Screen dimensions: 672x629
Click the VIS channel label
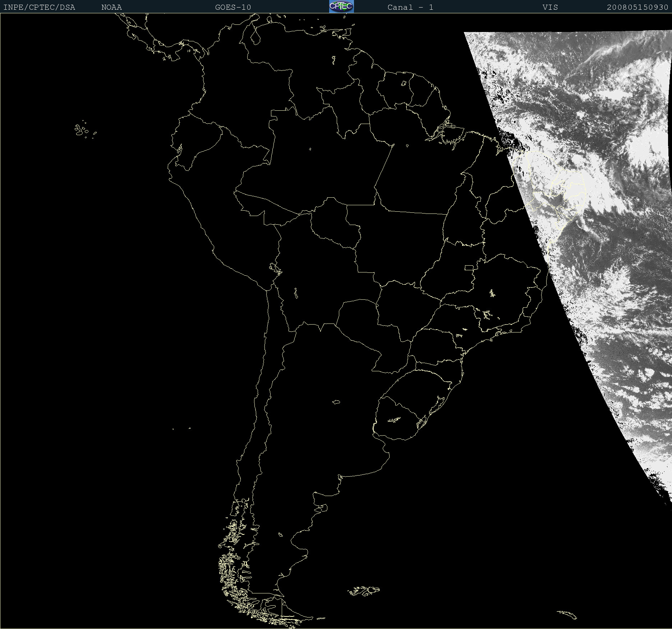click(x=550, y=7)
